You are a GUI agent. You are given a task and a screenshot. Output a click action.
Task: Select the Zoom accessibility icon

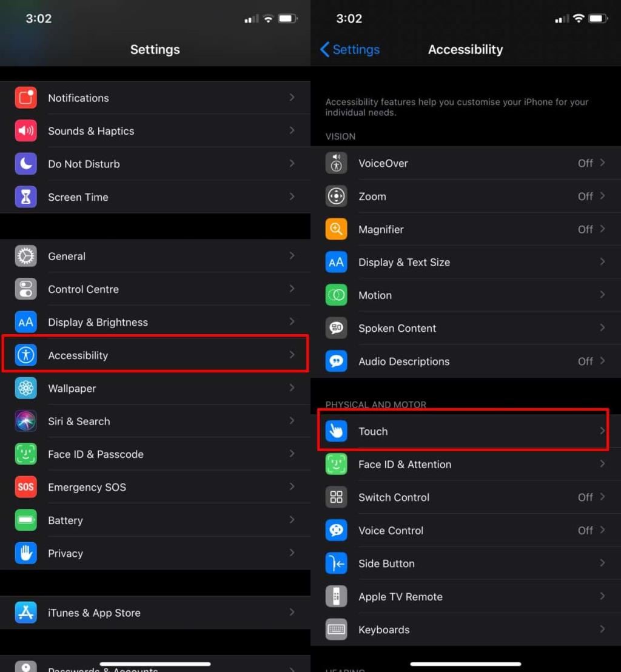tap(336, 196)
